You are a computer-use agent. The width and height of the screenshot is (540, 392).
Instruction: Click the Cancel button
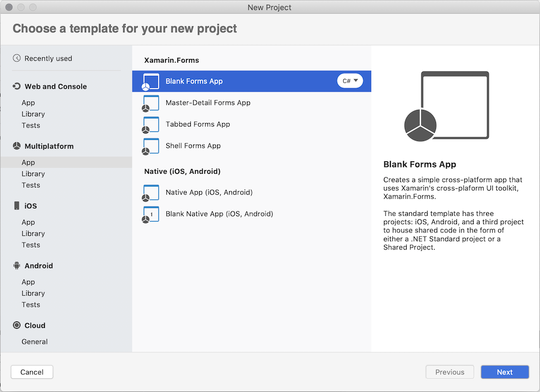pos(32,372)
